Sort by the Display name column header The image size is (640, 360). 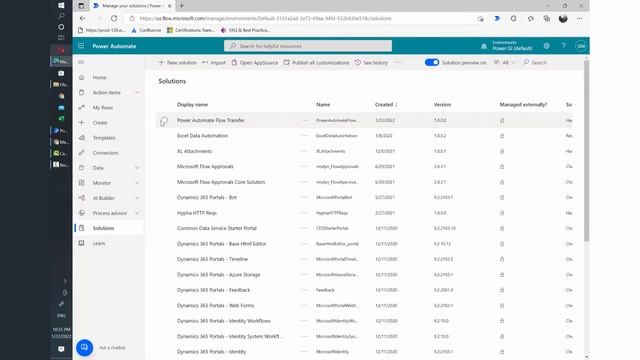coord(192,105)
